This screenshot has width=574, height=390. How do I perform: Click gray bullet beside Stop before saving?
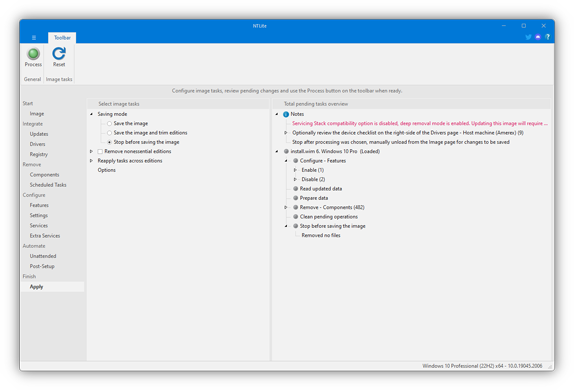coord(295,226)
